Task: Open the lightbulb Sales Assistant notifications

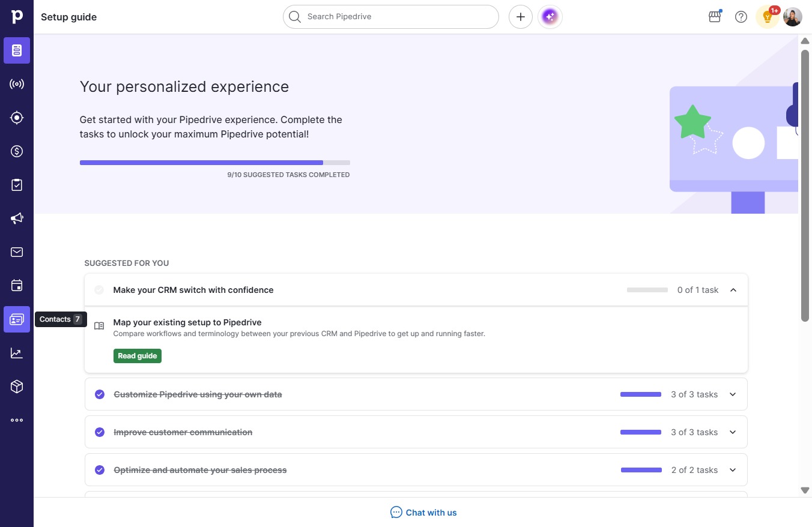Action: 768,17
